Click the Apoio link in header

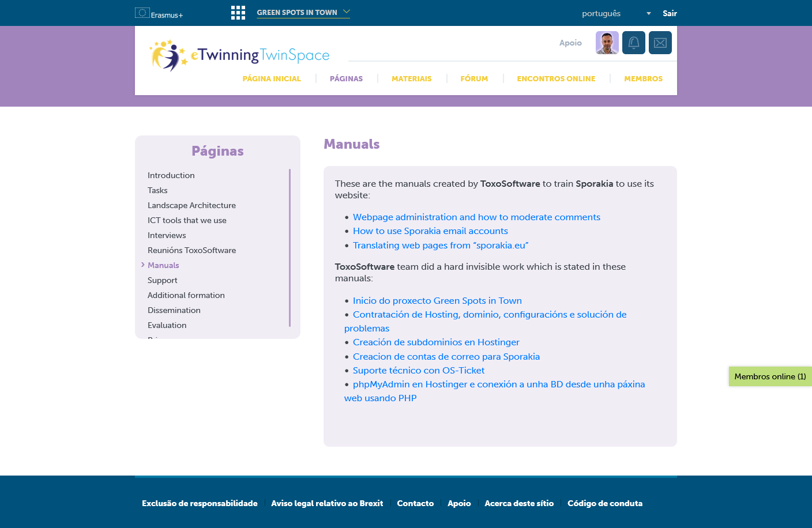click(x=570, y=43)
